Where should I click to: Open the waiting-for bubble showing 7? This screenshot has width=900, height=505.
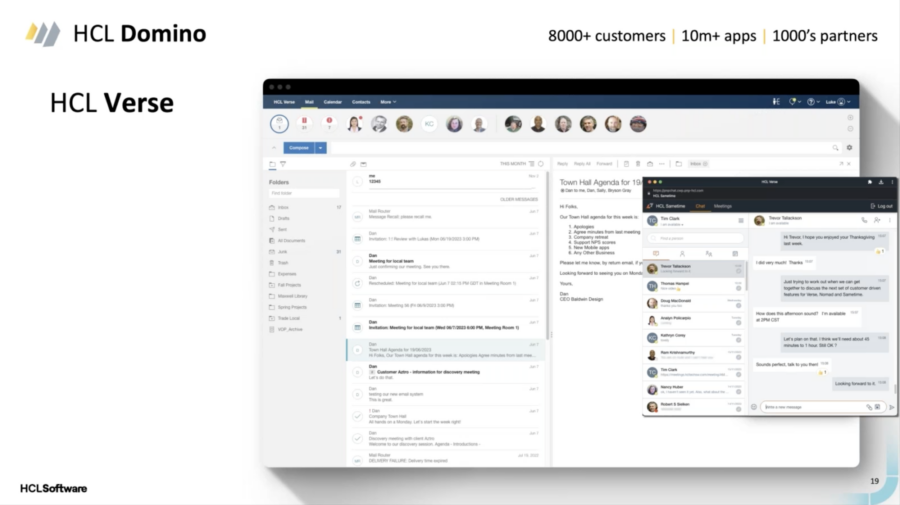(329, 123)
